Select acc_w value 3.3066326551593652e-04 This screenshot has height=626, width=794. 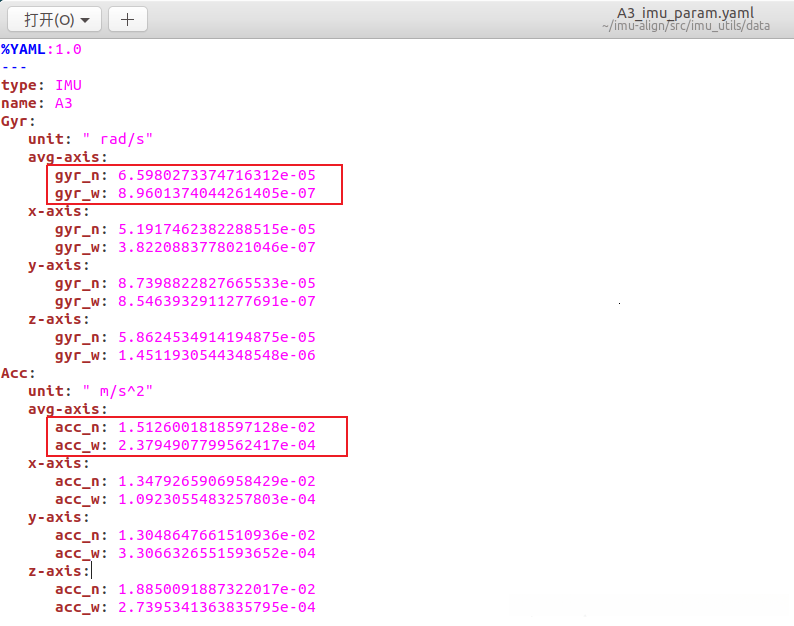click(x=217, y=554)
